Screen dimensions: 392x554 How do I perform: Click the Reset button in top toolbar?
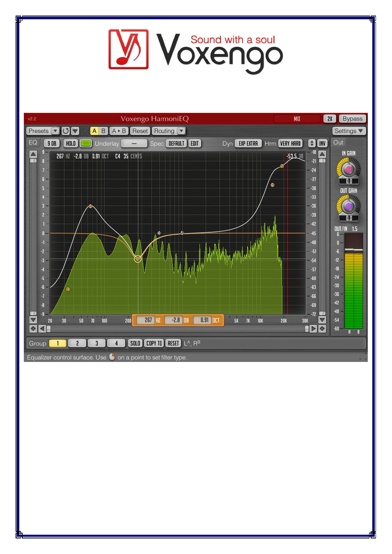pyautogui.click(x=140, y=131)
